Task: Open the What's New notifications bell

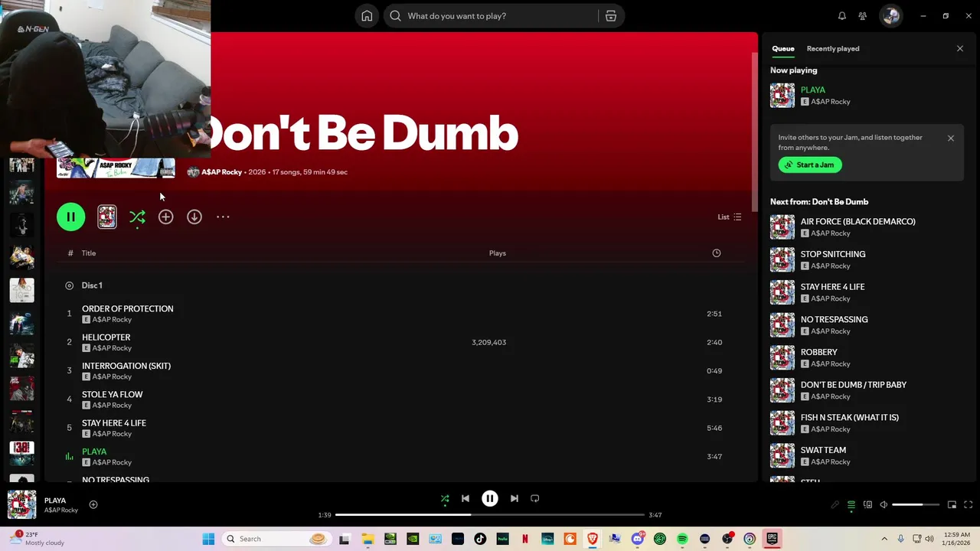Action: click(x=841, y=16)
